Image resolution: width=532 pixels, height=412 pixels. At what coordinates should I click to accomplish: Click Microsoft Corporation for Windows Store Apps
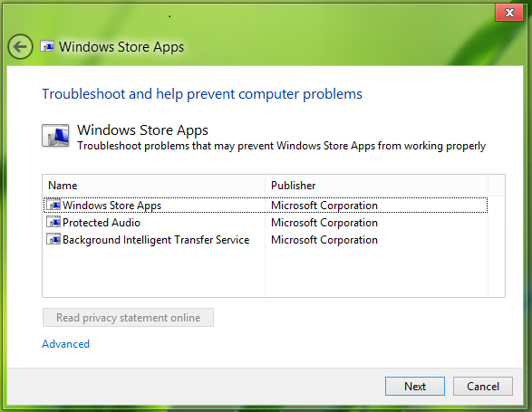[324, 206]
